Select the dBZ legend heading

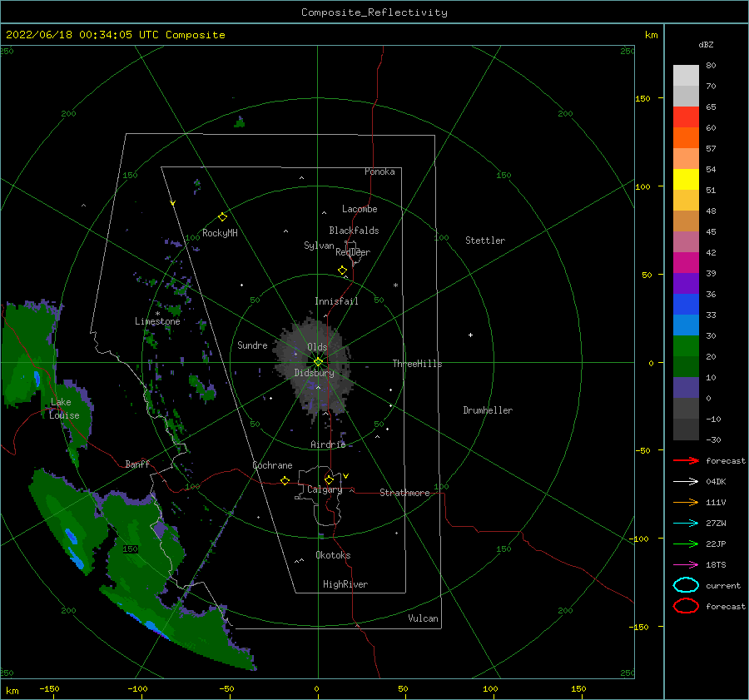click(x=706, y=44)
